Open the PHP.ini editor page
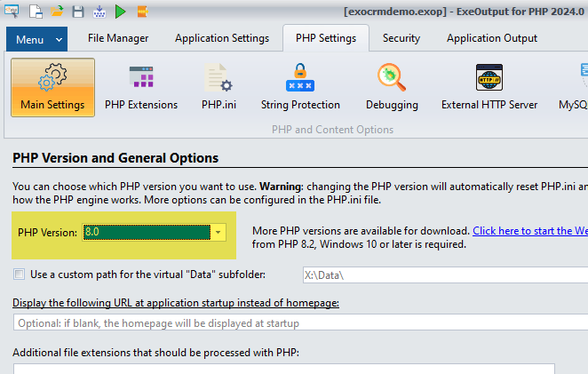This screenshot has height=374, width=588. (219, 87)
